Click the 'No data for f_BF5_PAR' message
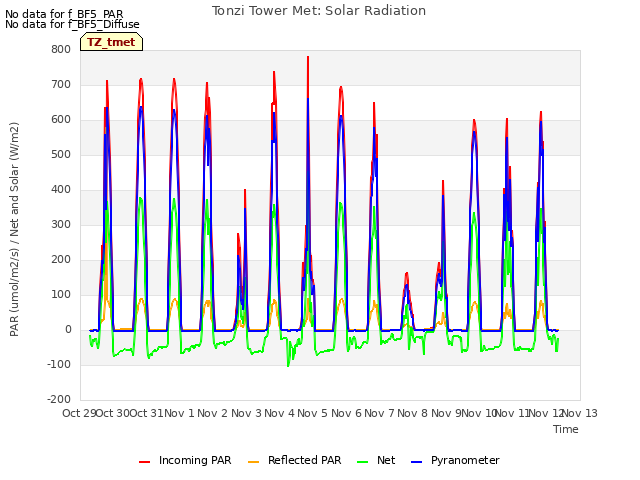This screenshot has width=640, height=480. pyautogui.click(x=64, y=14)
